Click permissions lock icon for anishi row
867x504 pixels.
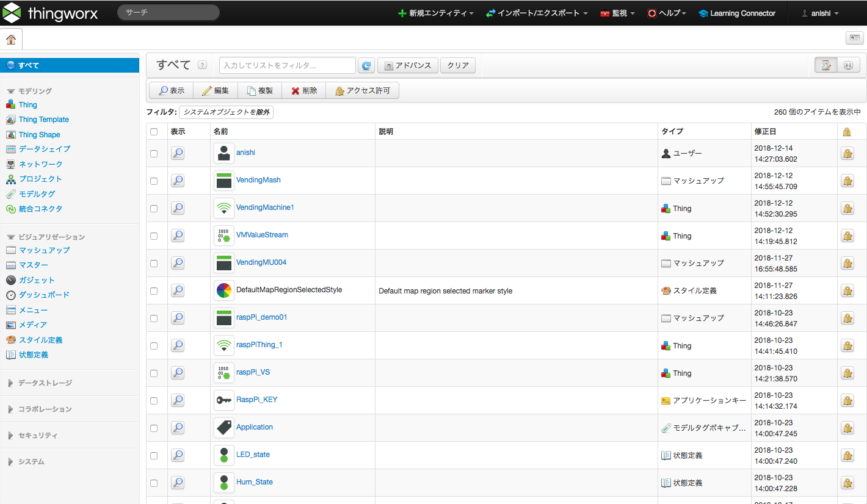[847, 154]
